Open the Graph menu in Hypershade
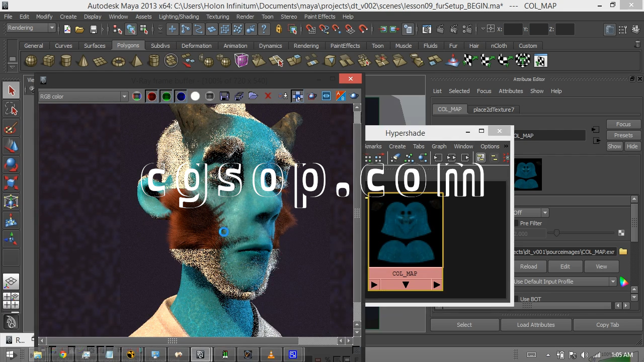 [x=439, y=146]
